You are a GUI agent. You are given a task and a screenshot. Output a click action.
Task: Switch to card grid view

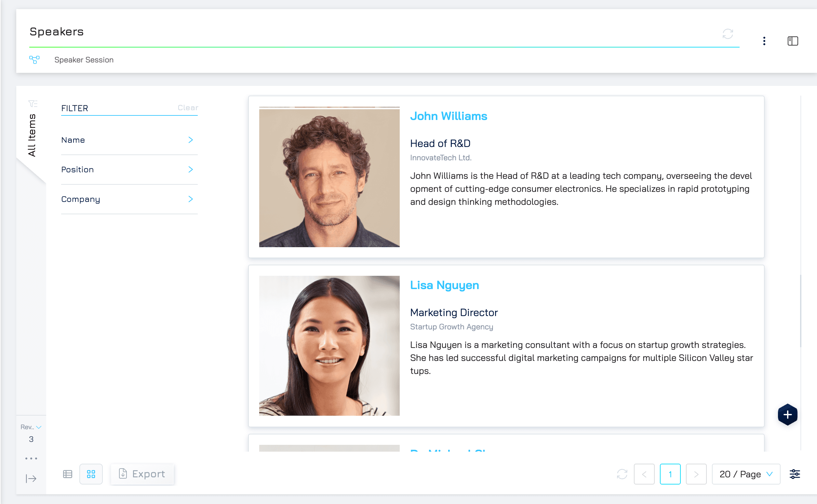(91, 474)
